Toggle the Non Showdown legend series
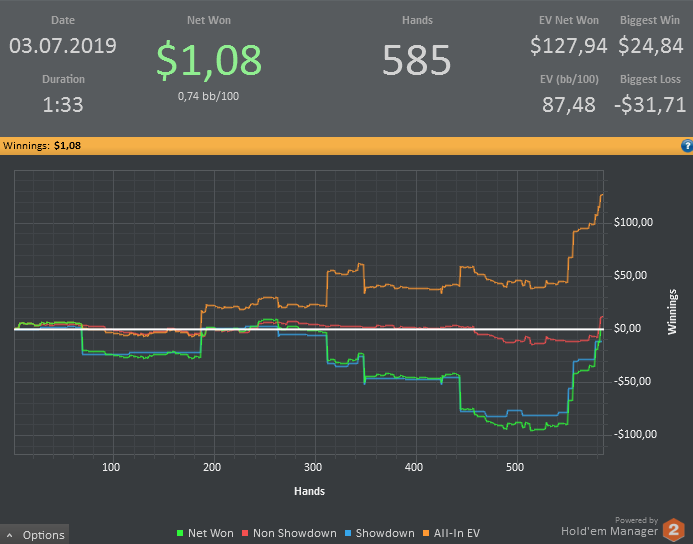The width and height of the screenshot is (693, 544). (x=289, y=533)
